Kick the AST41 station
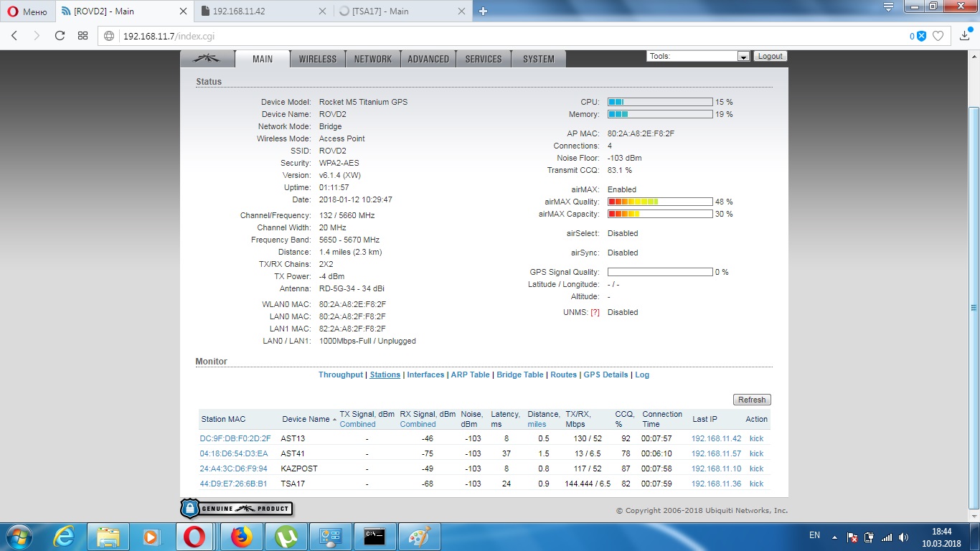980x551 pixels. (x=756, y=453)
